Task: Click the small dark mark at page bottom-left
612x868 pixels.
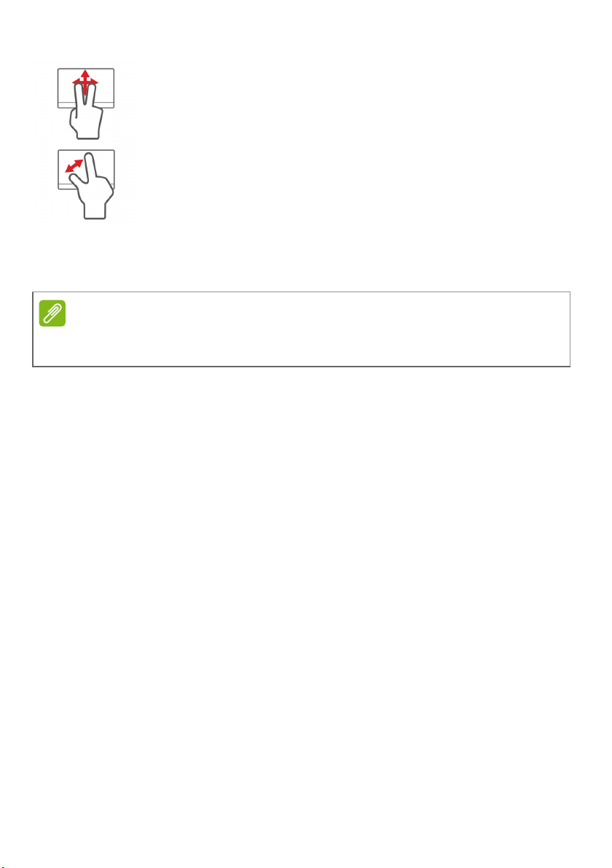Action: [x=1, y=865]
